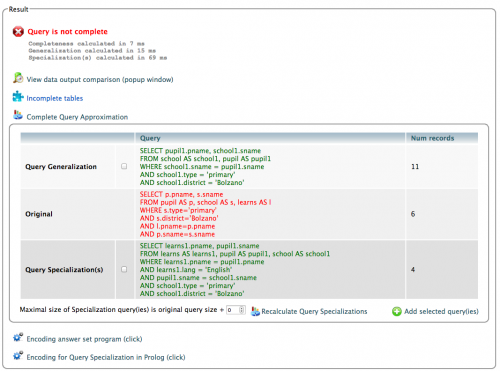
Task: Open View data output comparison popup link
Action: [100, 80]
